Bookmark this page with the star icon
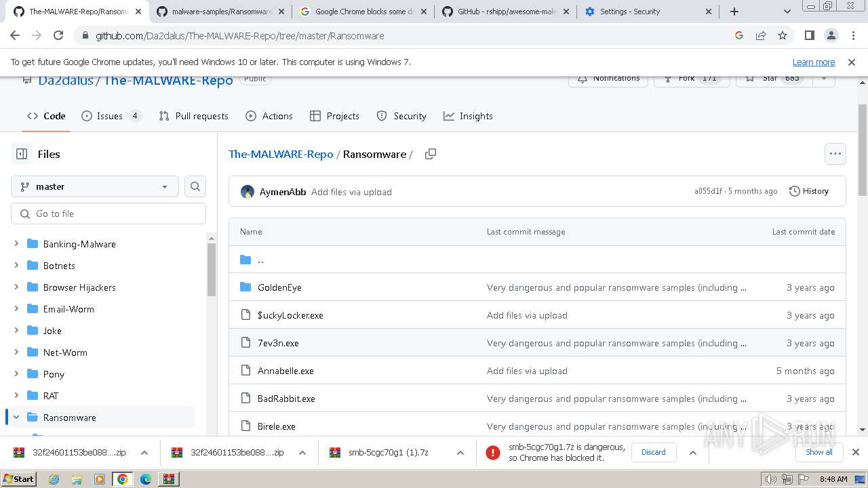Viewport: 868px width, 488px height. [x=783, y=36]
